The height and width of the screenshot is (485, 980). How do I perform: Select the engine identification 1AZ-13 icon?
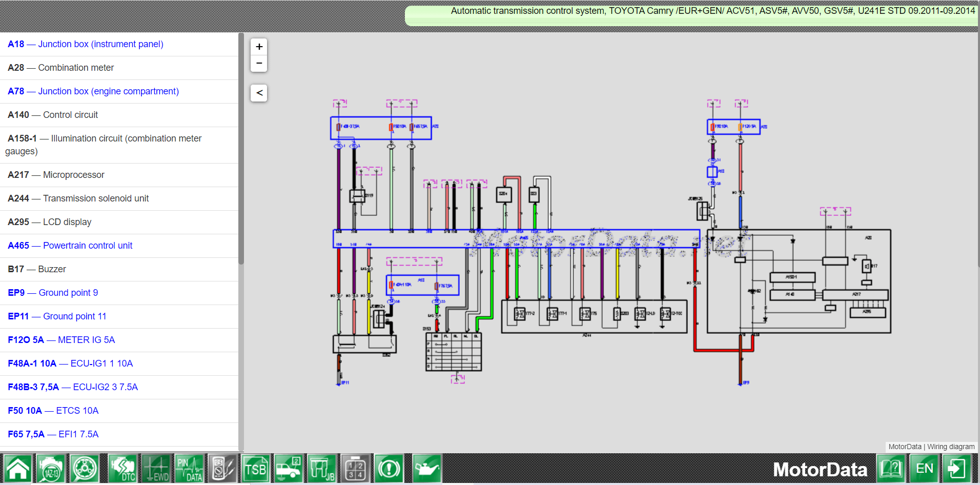(x=51, y=468)
